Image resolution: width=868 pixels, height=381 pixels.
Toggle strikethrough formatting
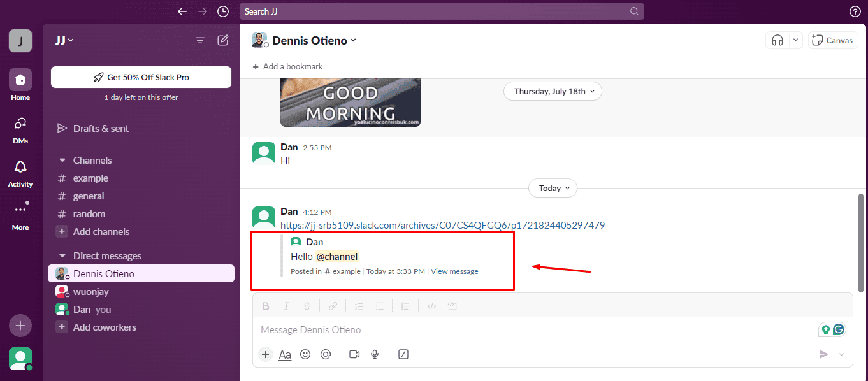307,306
